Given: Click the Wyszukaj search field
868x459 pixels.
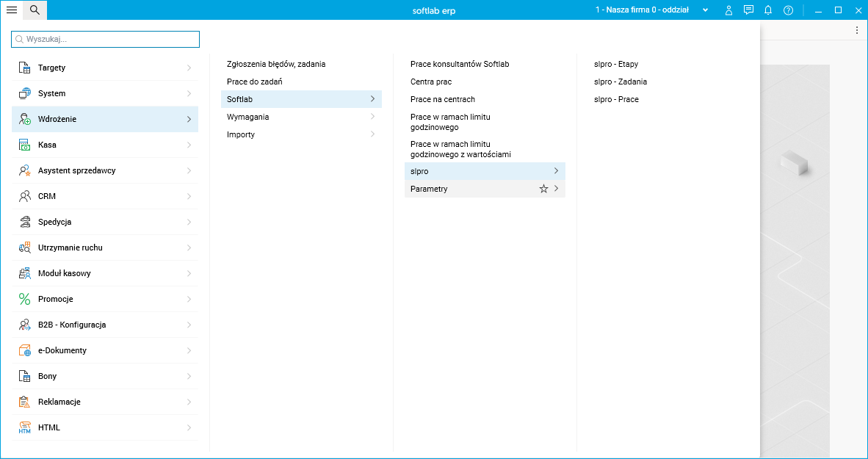Looking at the screenshot, I should tap(105, 40).
